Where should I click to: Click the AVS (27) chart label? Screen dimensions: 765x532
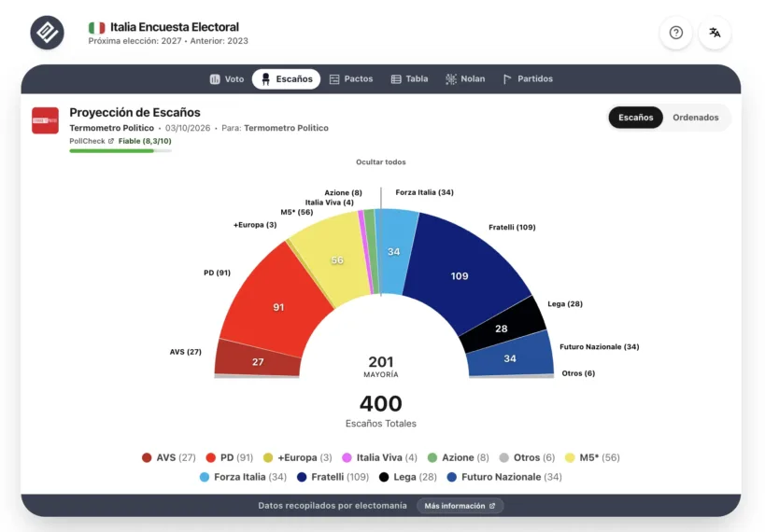click(x=185, y=352)
